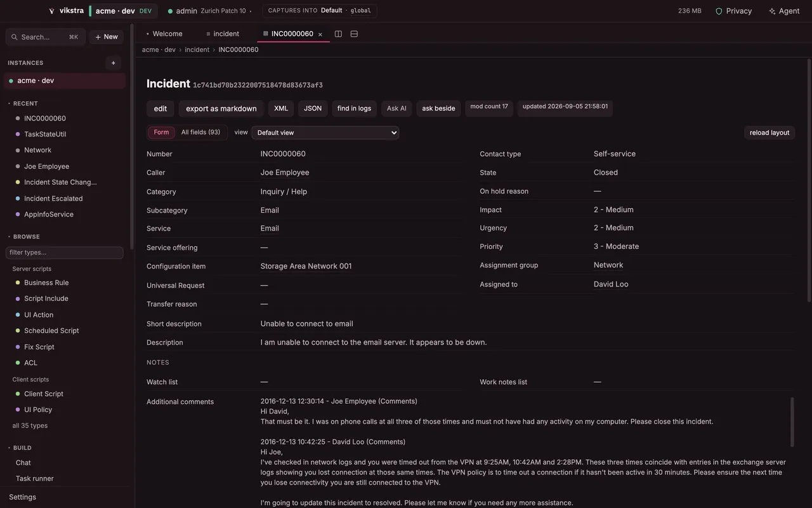Switch to All fields (93) view
Screen dimensions: 812x508
[x=200, y=132]
